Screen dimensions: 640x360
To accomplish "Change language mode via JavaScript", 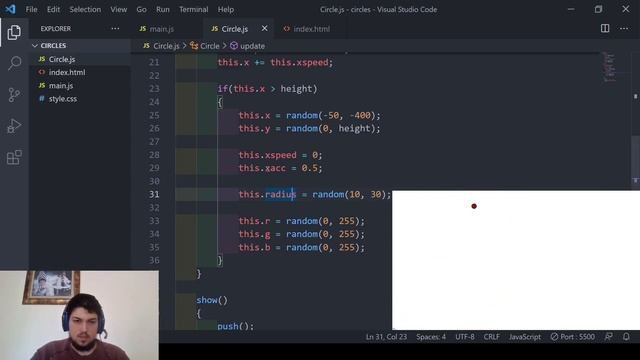I will coord(524,337).
